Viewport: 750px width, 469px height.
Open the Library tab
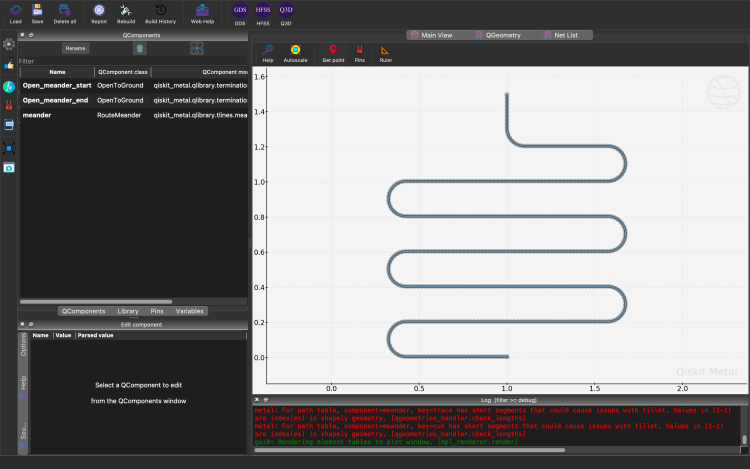[x=128, y=311]
